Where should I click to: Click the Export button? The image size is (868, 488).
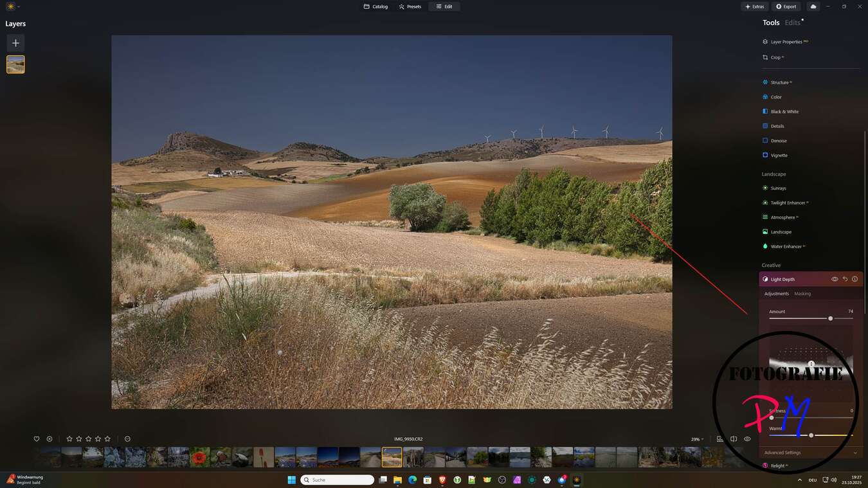(x=786, y=6)
